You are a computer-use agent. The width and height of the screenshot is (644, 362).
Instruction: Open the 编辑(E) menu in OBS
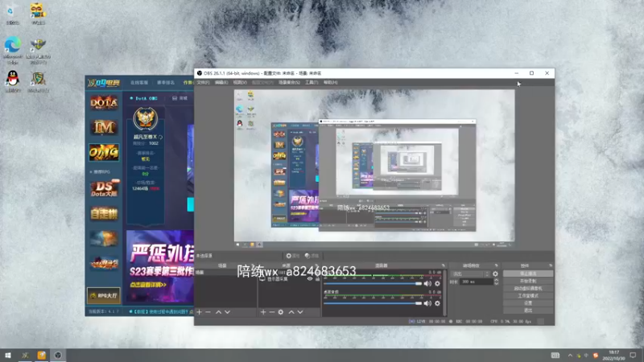(x=221, y=83)
